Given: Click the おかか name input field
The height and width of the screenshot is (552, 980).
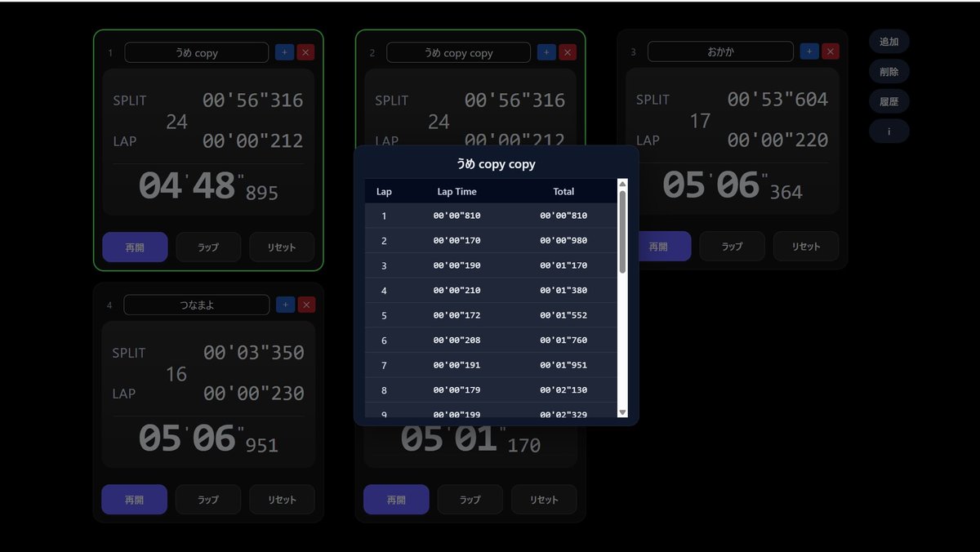Looking at the screenshot, I should (719, 51).
